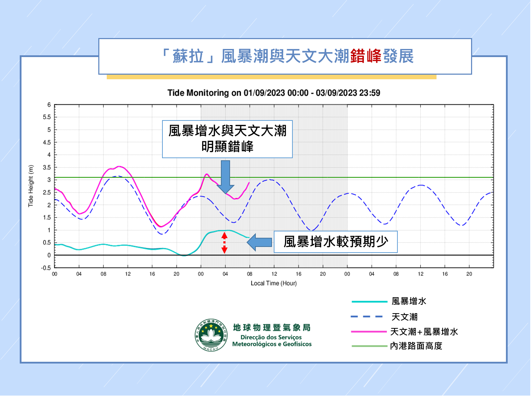Click the yellow bar beneath the title banner
532x397 pixels.
[271, 77]
